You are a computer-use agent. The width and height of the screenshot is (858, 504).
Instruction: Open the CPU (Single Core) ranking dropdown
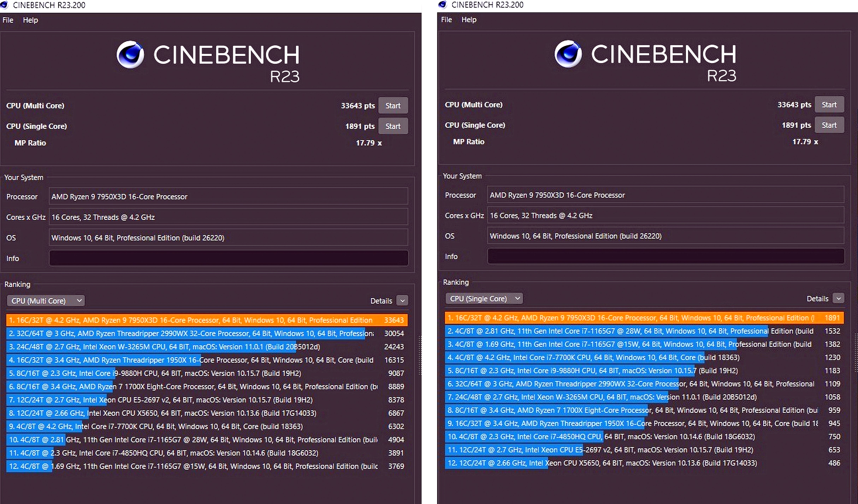coord(484,299)
